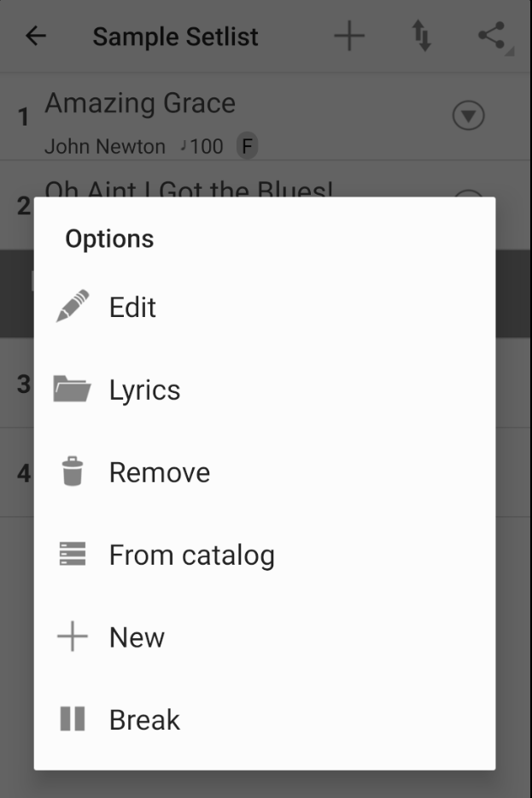Select the Edit option in the dialog
The image size is (532, 798).
click(x=133, y=306)
